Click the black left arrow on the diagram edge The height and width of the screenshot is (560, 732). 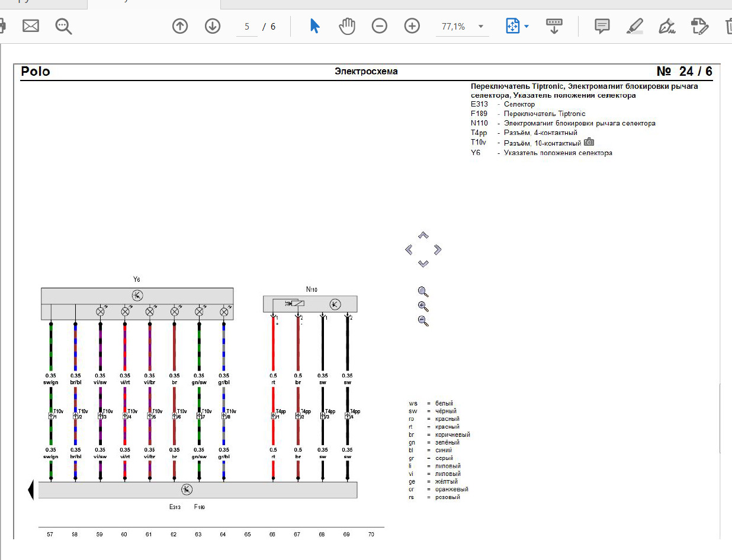31,491
